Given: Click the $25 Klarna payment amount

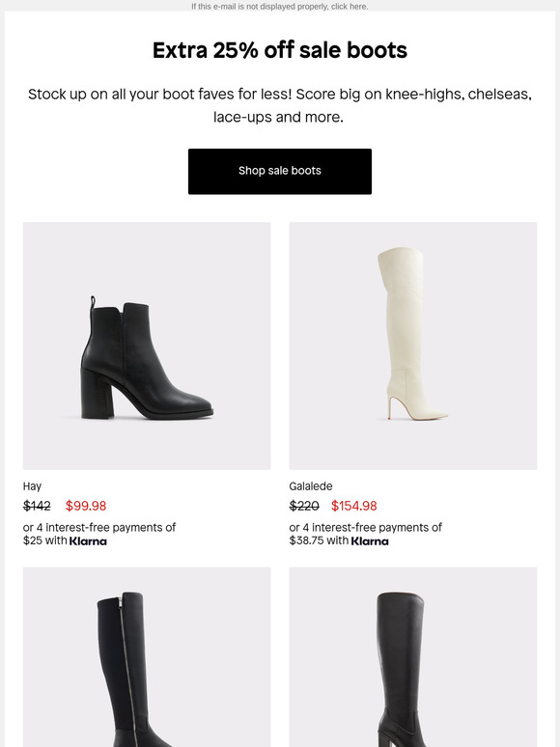Looking at the screenshot, I should [x=33, y=540].
